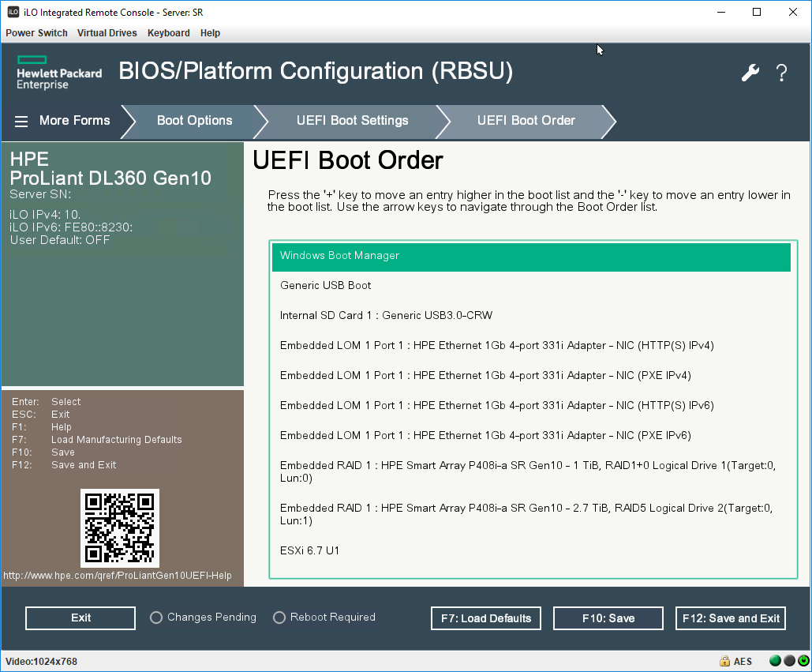Click the iLO app icon in title bar

tap(13, 12)
